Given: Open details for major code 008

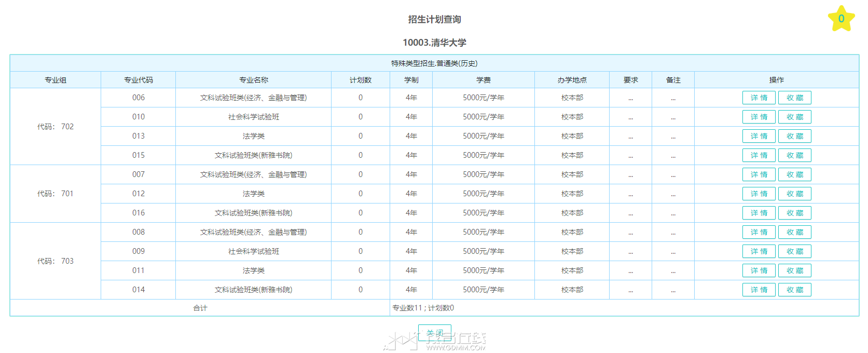Looking at the screenshot, I should click(759, 232).
